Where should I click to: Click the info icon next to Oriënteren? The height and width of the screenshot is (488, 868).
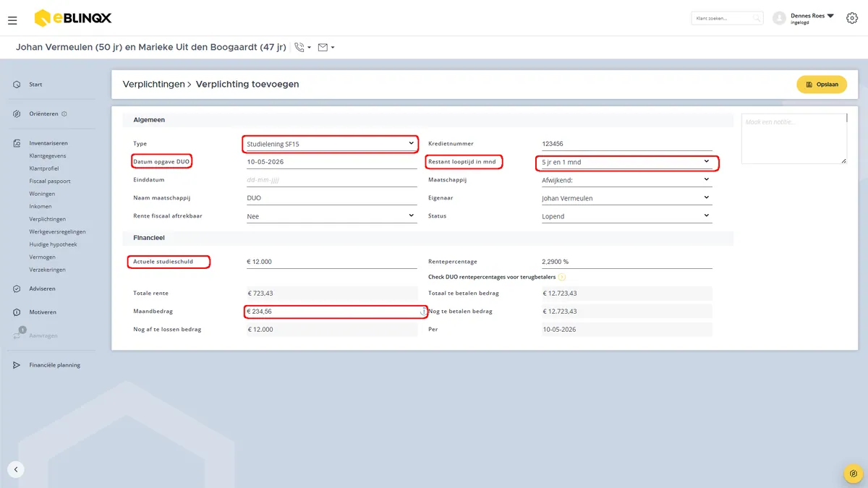click(64, 114)
